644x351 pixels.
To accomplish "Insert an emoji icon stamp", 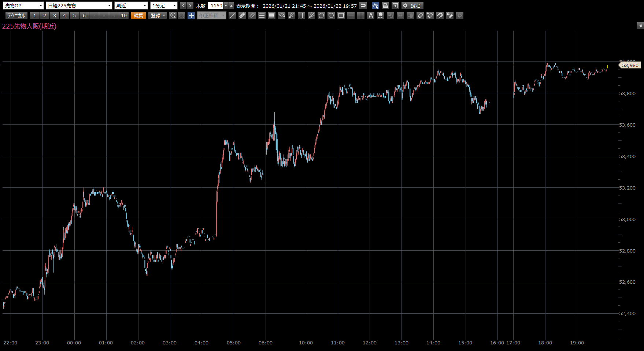I will (x=381, y=15).
